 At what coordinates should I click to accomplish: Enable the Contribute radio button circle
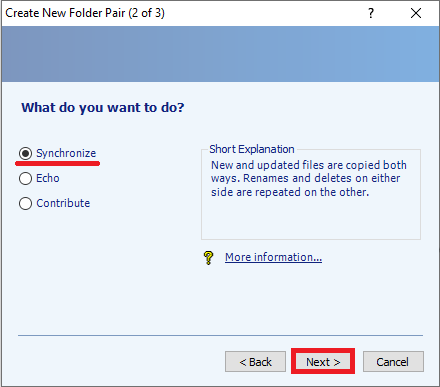[26, 203]
